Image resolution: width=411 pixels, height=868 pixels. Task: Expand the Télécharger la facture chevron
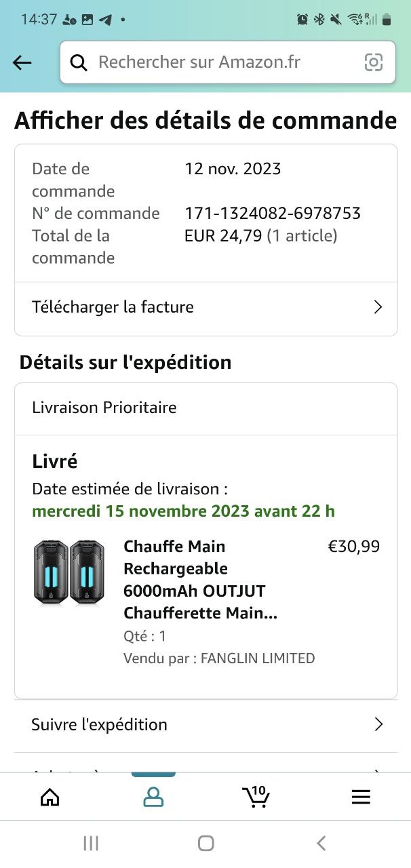[x=378, y=307]
